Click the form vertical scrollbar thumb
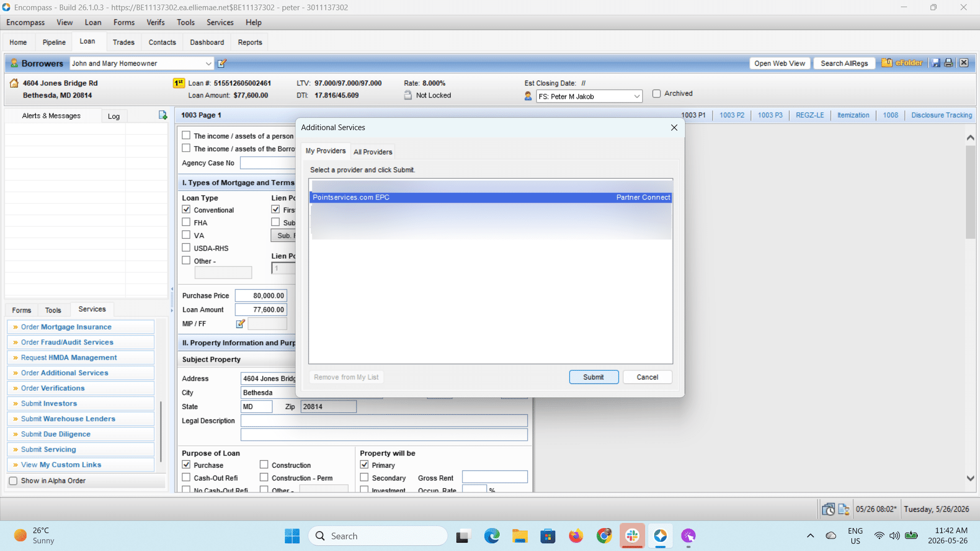Viewport: 980px width, 551px height. click(x=970, y=192)
